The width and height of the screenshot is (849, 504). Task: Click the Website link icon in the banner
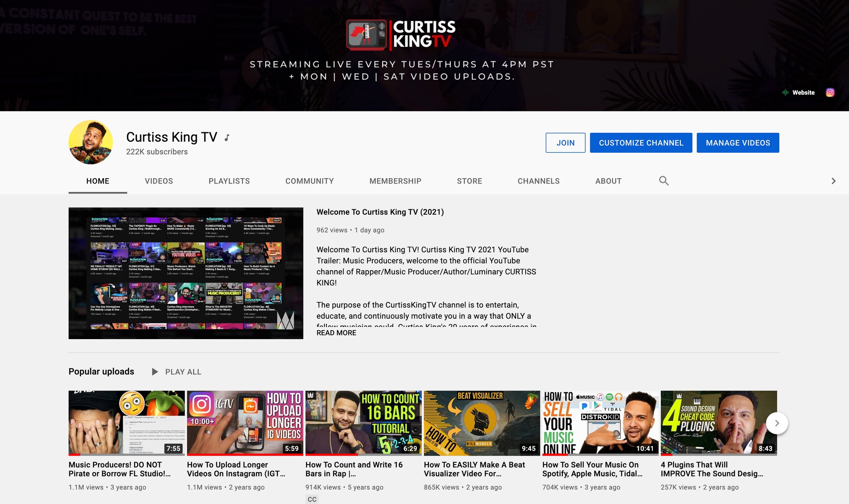coord(785,92)
